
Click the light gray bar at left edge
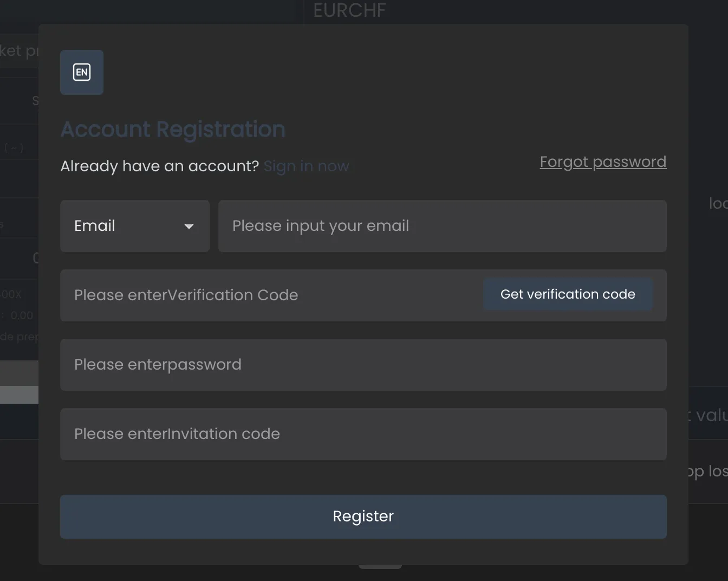coord(19,395)
